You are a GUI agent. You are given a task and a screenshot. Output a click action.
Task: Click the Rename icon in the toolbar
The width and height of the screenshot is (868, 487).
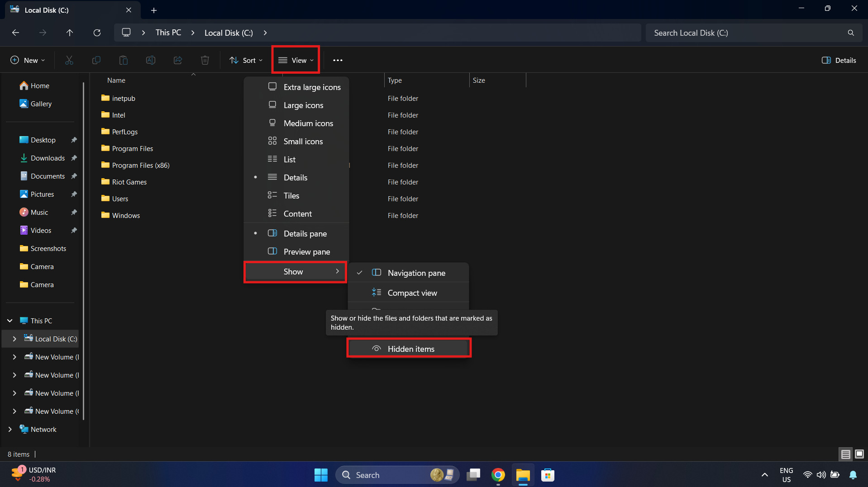coord(150,60)
